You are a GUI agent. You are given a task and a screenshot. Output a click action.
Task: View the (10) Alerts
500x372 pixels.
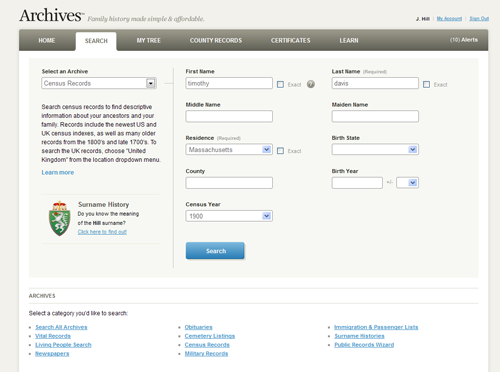[x=464, y=40]
